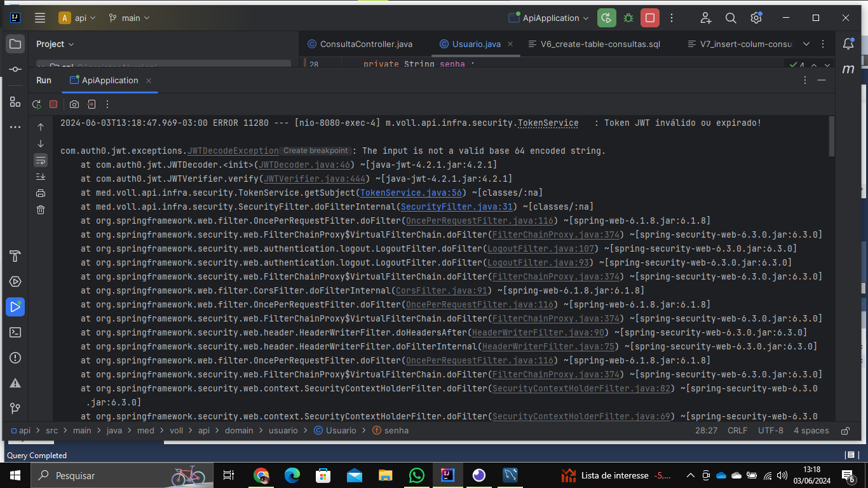Open Search Everywhere magnifier

click(x=731, y=18)
